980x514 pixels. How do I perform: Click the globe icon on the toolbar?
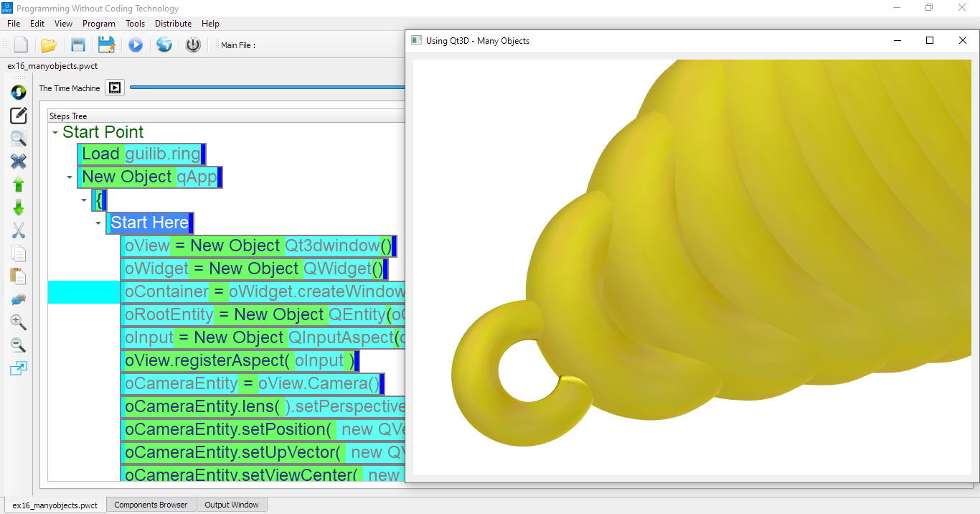[164, 45]
